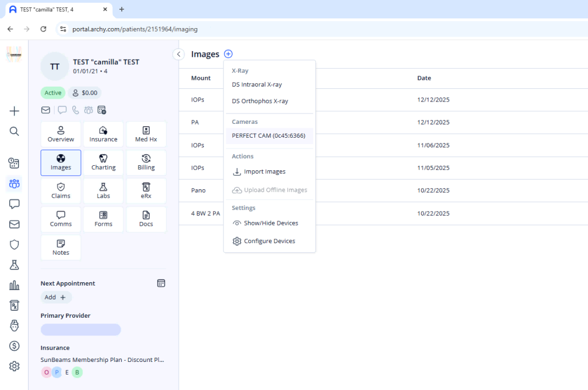The width and height of the screenshot is (588, 390).
Task: Choose DS Intraoral X-ray from menu
Action: (257, 84)
